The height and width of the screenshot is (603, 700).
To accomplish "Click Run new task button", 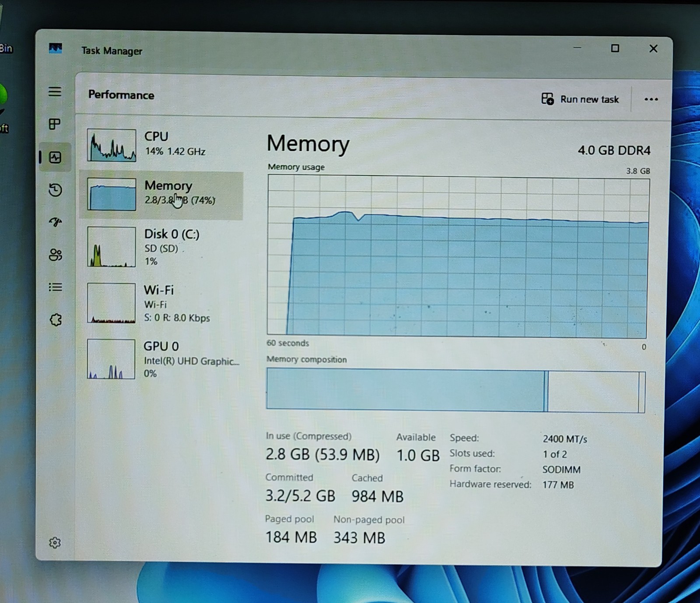I will tap(580, 99).
